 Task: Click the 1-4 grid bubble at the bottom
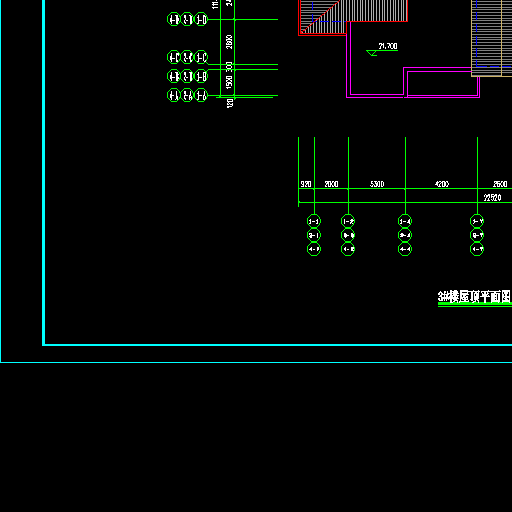coord(405,221)
